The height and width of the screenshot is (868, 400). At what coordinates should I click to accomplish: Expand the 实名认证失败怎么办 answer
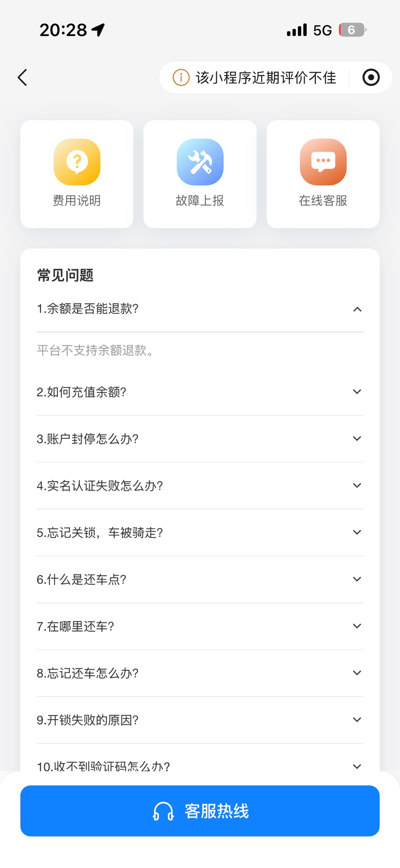pyautogui.click(x=357, y=485)
